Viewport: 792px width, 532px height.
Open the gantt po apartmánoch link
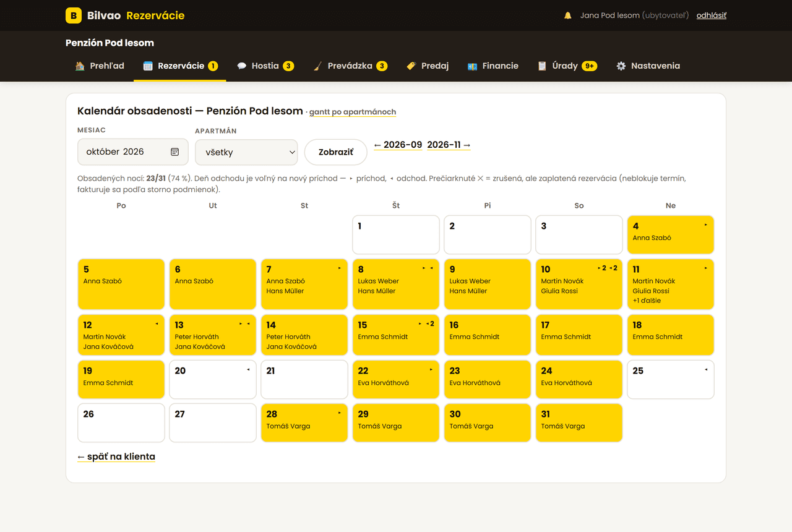point(353,112)
